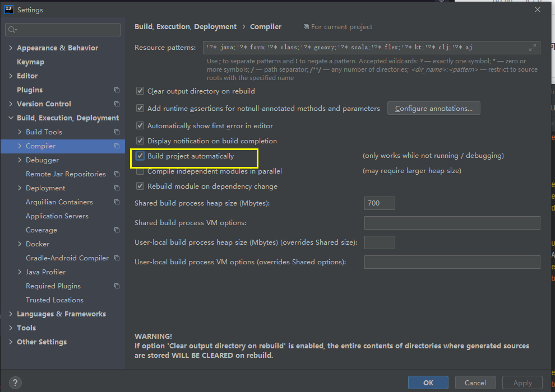Viewport: 555px width, 392px height.
Task: Toggle Automatically show first error in editor
Action: 140,126
